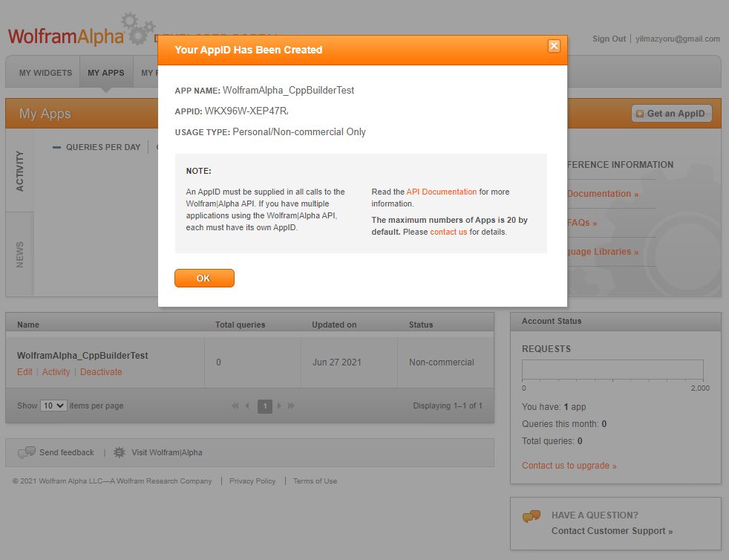Go to the next page arrow

(x=279, y=406)
